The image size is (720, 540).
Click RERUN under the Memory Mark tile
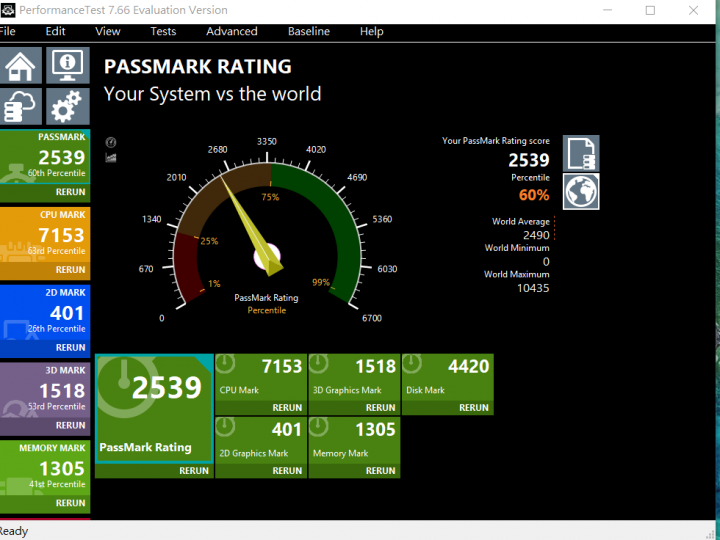click(380, 471)
